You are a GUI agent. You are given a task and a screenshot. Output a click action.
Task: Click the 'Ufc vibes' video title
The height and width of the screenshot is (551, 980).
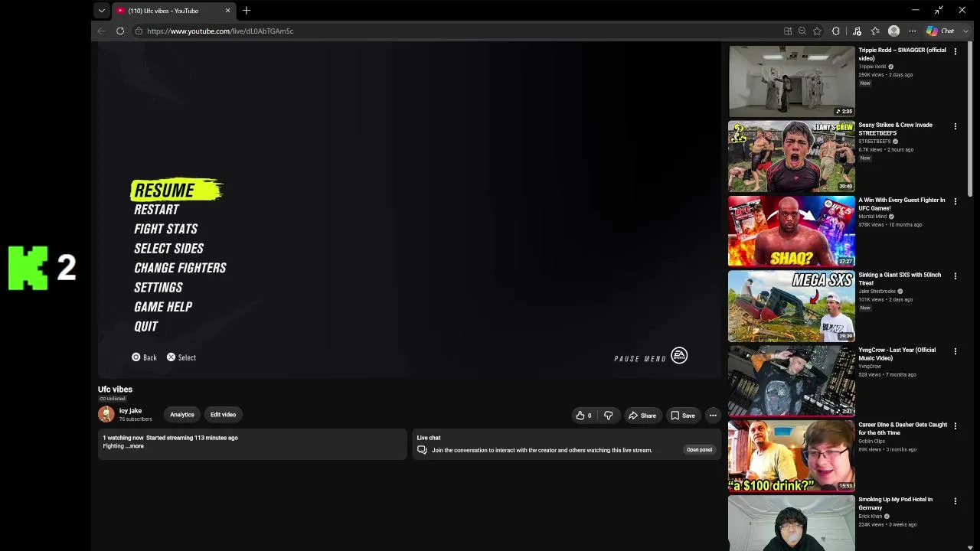click(115, 390)
